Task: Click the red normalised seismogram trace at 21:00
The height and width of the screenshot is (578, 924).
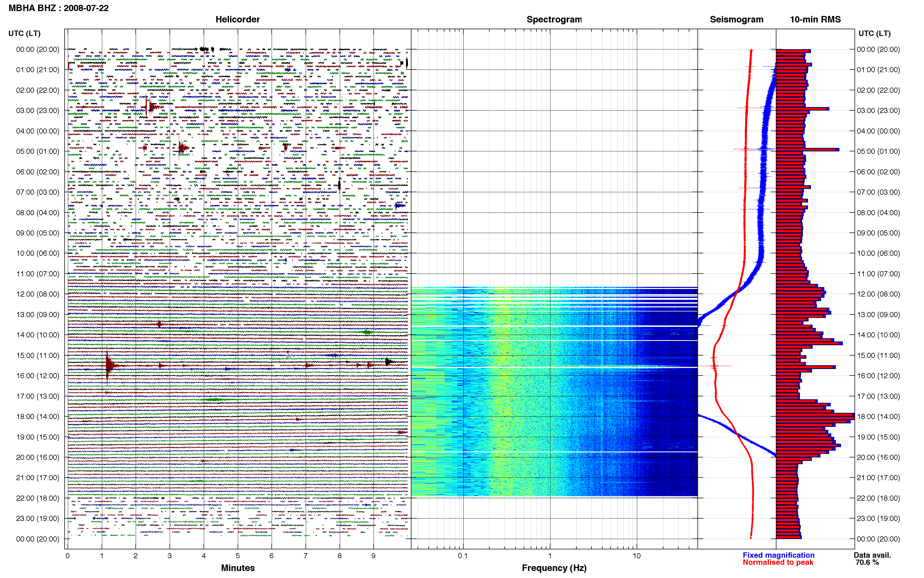Action: pos(752,477)
